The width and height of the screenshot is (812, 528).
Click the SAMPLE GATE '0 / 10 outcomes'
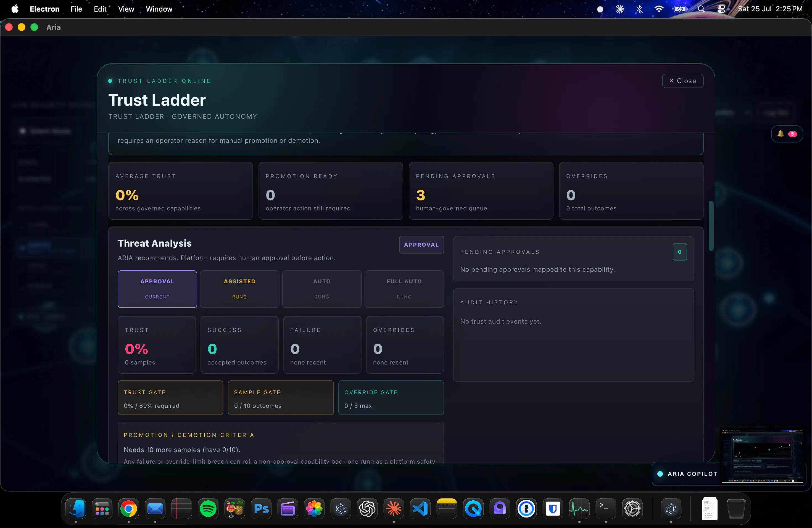tap(280, 398)
